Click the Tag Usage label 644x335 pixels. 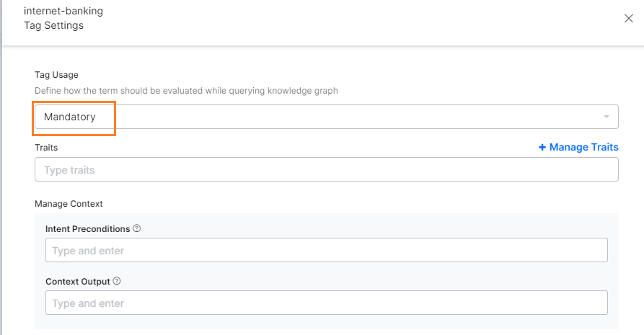(57, 75)
